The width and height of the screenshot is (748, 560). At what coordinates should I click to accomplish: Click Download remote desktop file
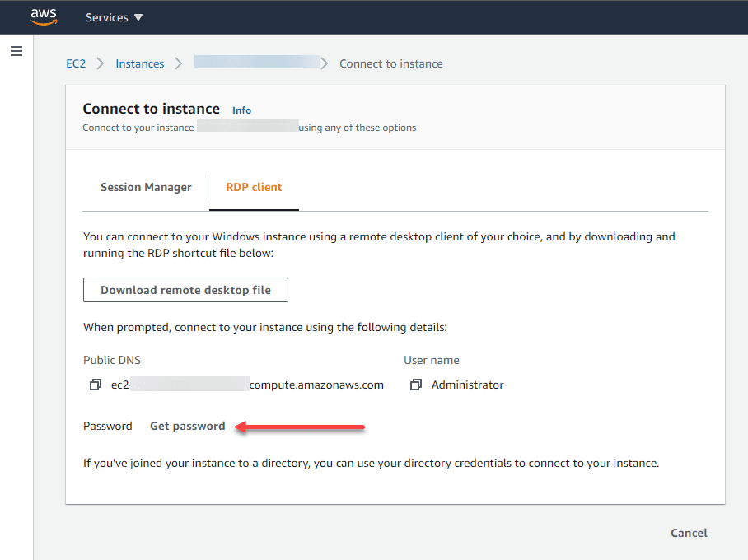click(185, 290)
